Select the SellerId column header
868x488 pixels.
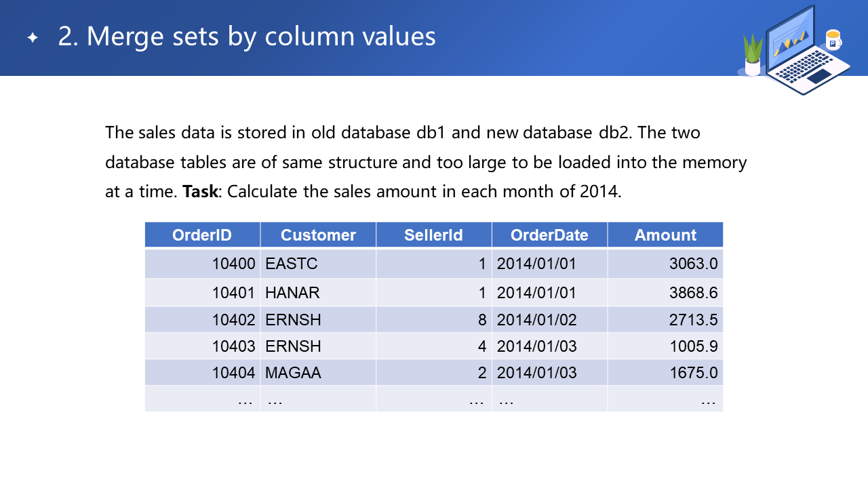point(433,235)
